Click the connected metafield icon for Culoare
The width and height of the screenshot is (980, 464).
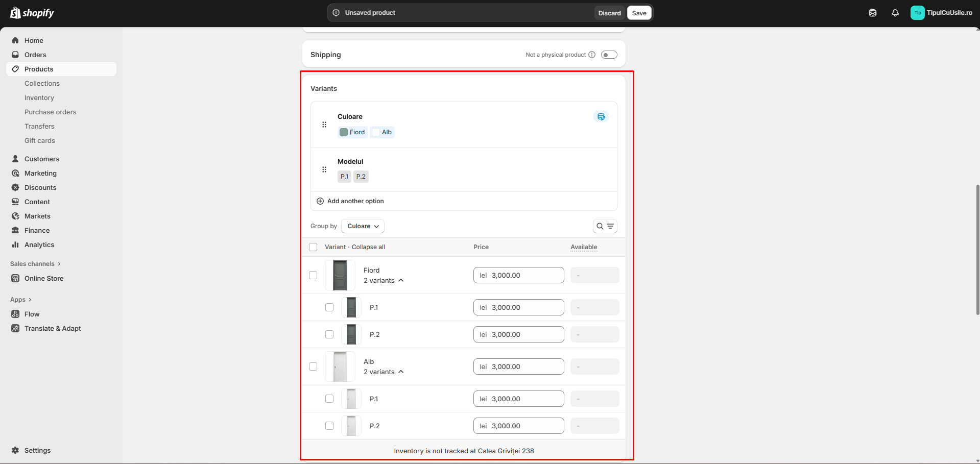[x=601, y=117]
